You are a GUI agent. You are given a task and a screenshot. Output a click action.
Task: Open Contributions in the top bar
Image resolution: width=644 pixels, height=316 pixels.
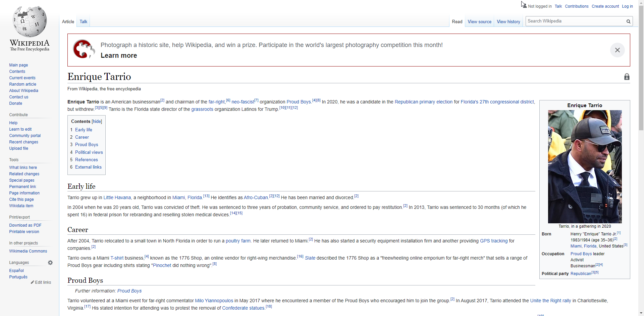pyautogui.click(x=577, y=6)
